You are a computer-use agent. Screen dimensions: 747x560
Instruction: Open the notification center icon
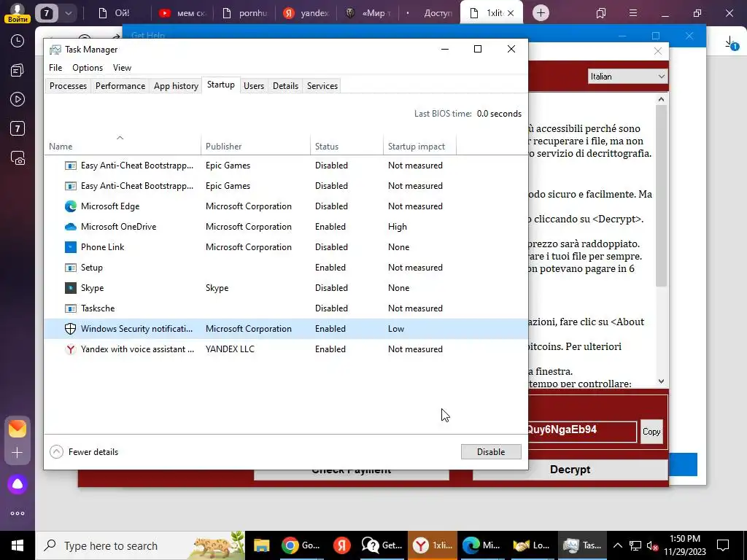click(x=723, y=545)
